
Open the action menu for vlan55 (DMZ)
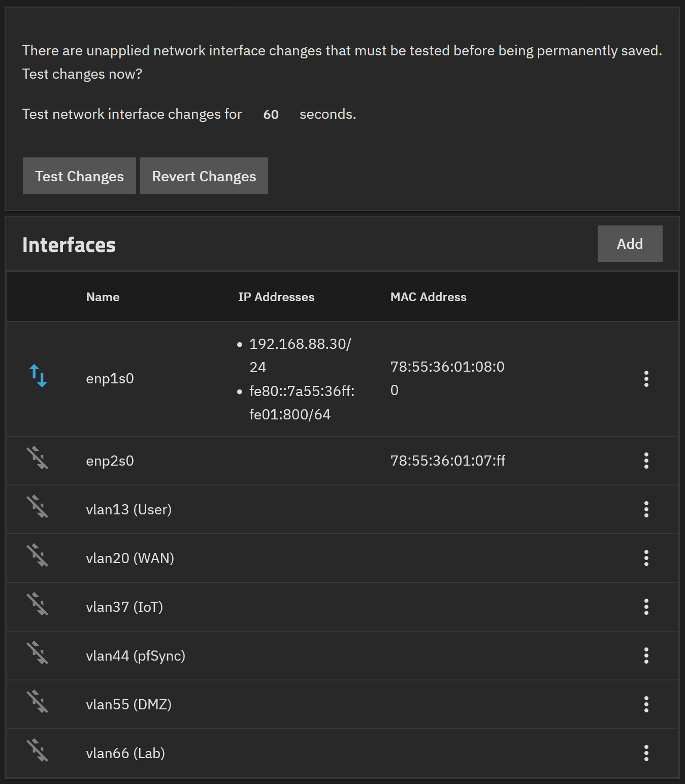pos(646,704)
